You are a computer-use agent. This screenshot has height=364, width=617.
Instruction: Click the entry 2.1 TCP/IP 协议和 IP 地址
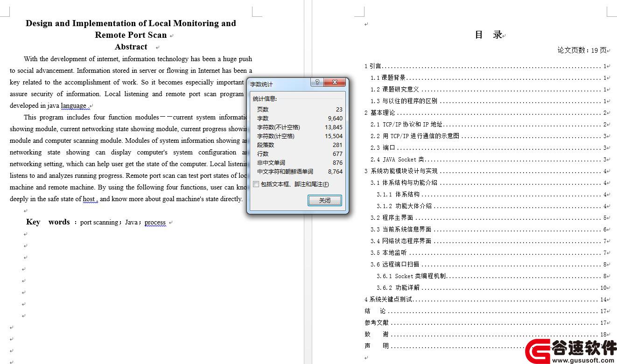coord(489,125)
